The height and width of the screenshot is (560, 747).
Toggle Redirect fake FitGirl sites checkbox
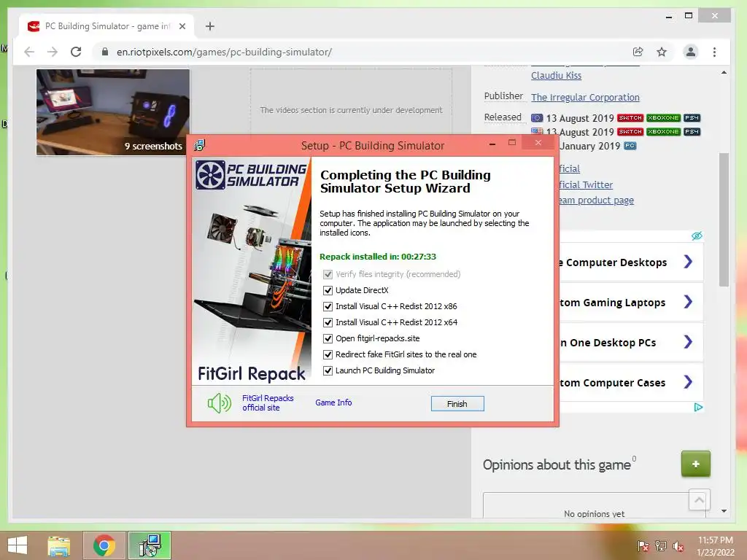coord(328,354)
